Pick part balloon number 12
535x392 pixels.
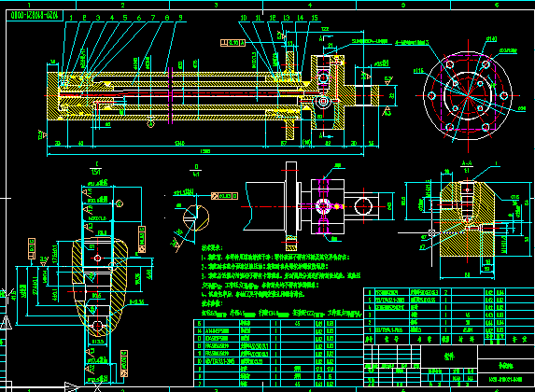[273, 18]
